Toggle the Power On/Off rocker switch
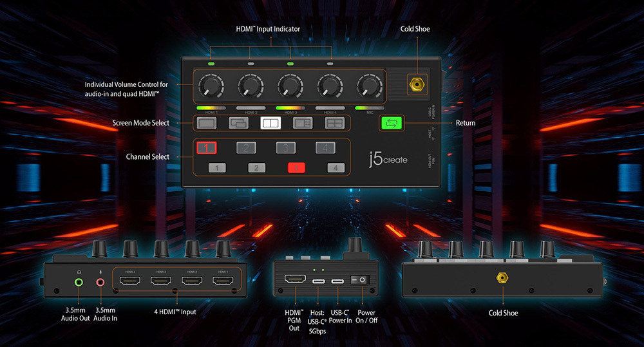Image resolution: width=644 pixels, height=347 pixels. [358, 281]
